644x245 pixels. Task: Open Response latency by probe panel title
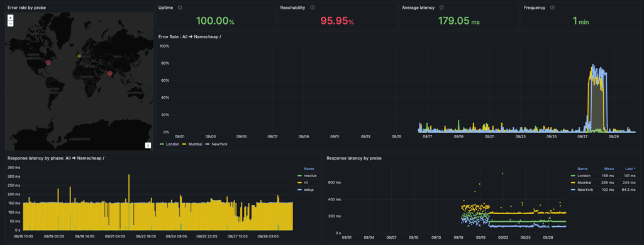(353, 158)
